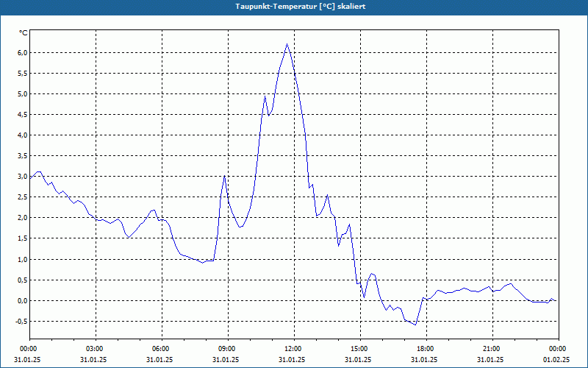Click the 15:00 time label
This screenshot has height=368, width=588.
(x=360, y=349)
